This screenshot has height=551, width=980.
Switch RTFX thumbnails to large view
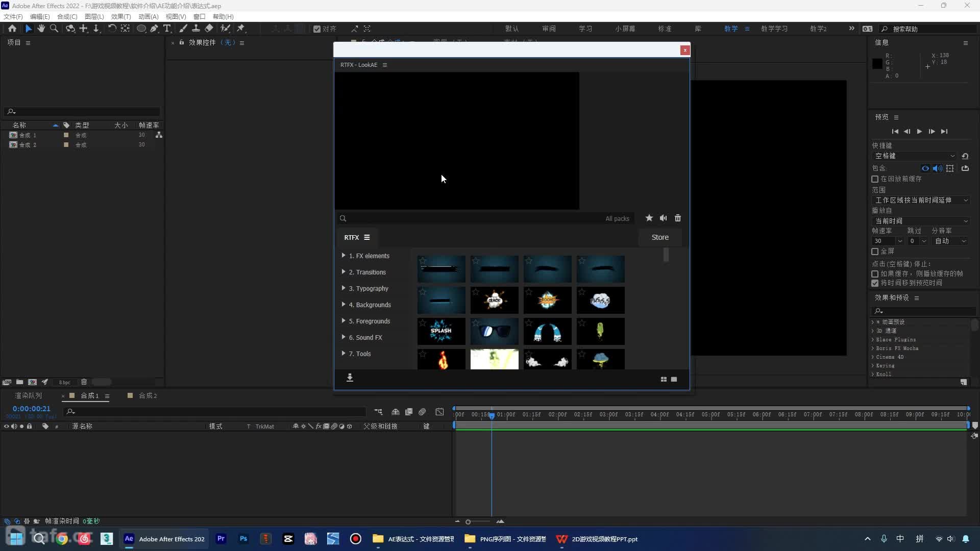coord(674,379)
